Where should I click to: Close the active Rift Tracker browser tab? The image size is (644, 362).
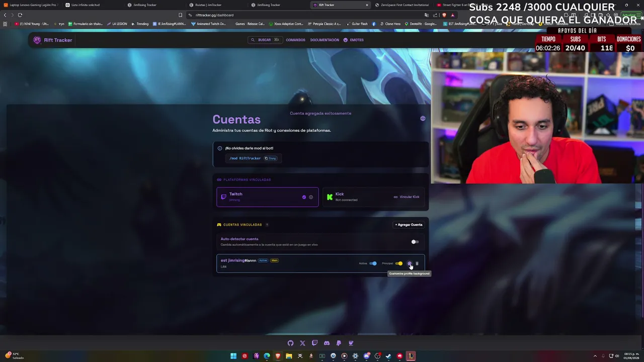(x=367, y=5)
